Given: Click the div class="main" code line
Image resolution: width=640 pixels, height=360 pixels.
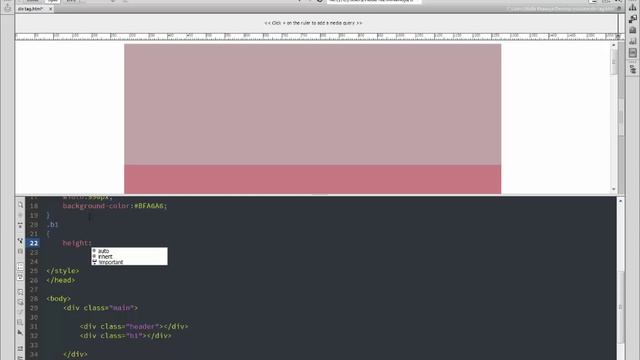Looking at the screenshot, I should [x=100, y=308].
